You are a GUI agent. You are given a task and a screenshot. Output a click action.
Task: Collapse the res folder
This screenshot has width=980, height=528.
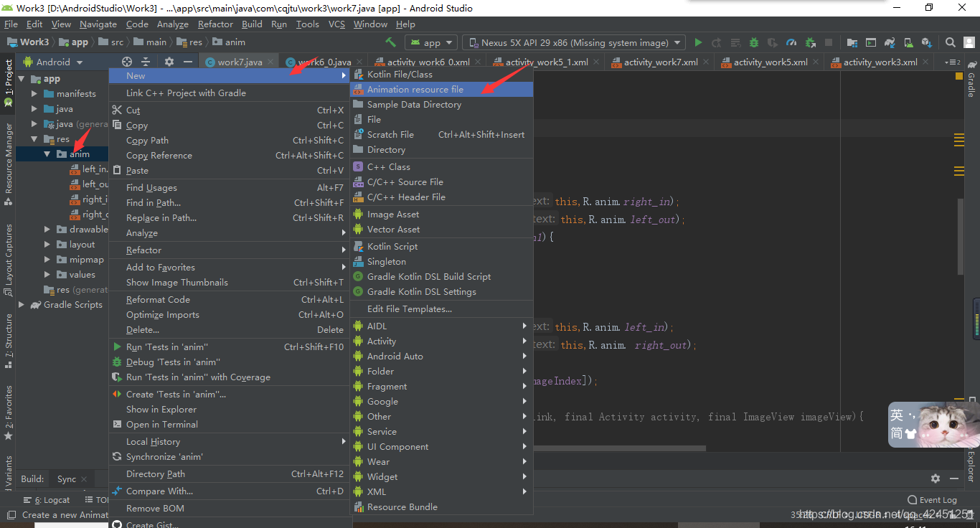[x=34, y=138]
